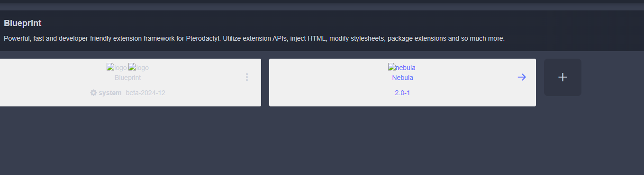Click the beta-2024-12 version text
The image size is (644, 175).
(145, 93)
